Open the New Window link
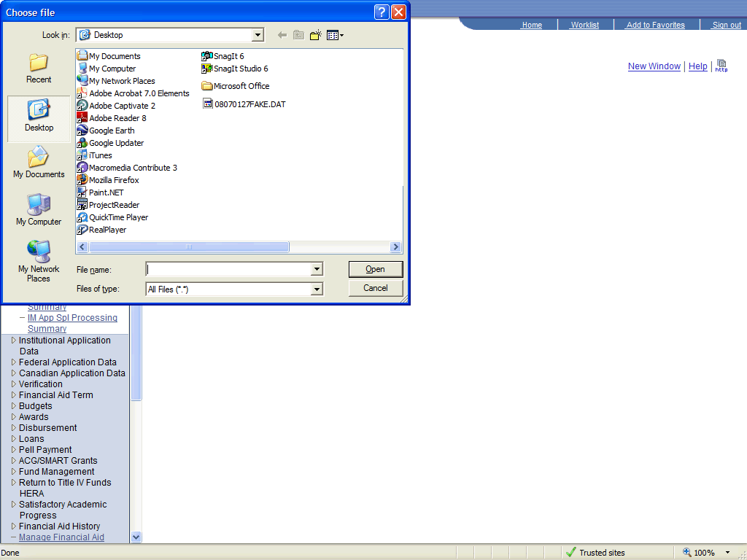 point(654,66)
